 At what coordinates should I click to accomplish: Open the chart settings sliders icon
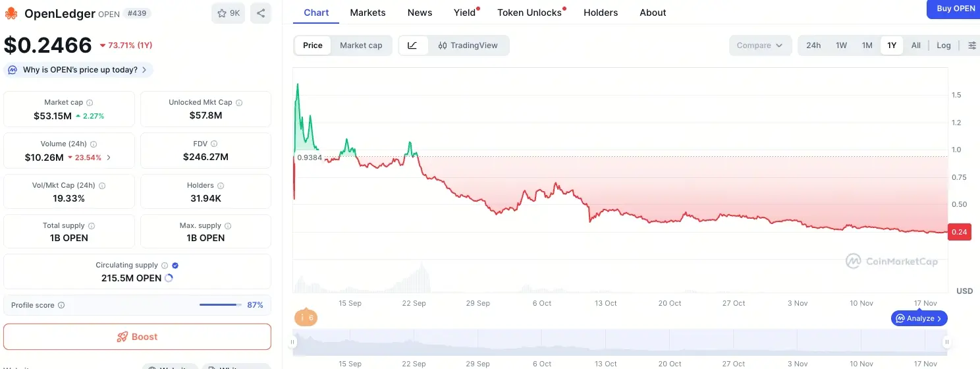[972, 45]
